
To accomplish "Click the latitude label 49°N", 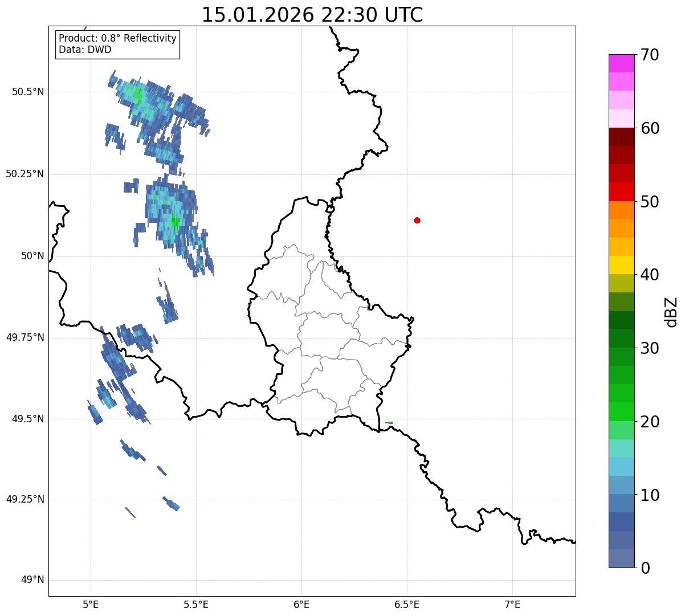I will click(x=32, y=580).
